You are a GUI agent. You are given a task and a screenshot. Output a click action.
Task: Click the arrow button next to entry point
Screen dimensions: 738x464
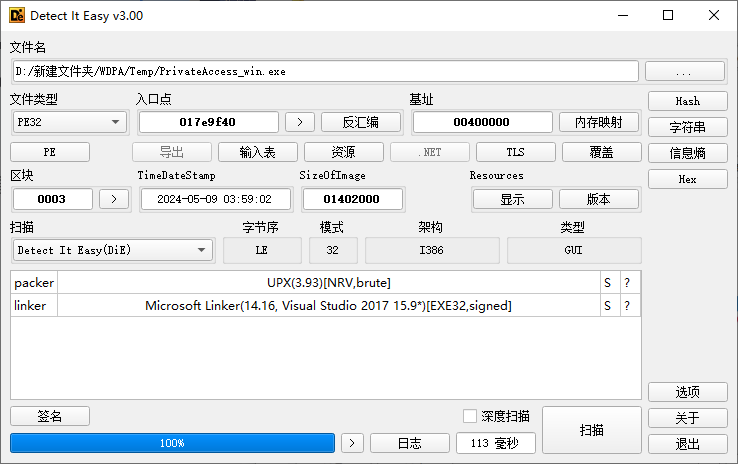(x=300, y=122)
